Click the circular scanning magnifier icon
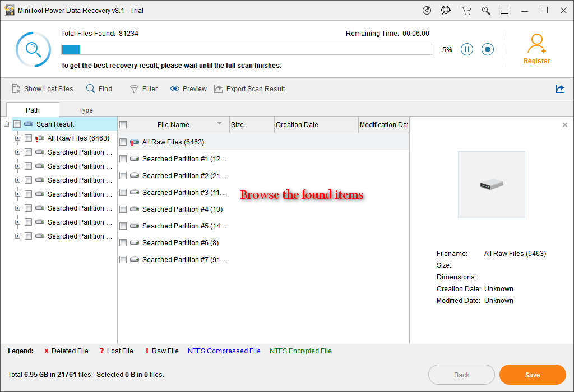 click(33, 49)
